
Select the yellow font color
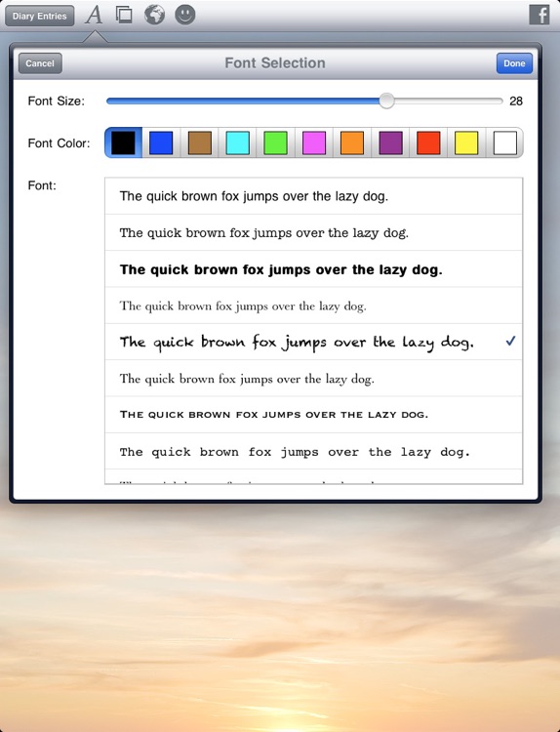(466, 142)
